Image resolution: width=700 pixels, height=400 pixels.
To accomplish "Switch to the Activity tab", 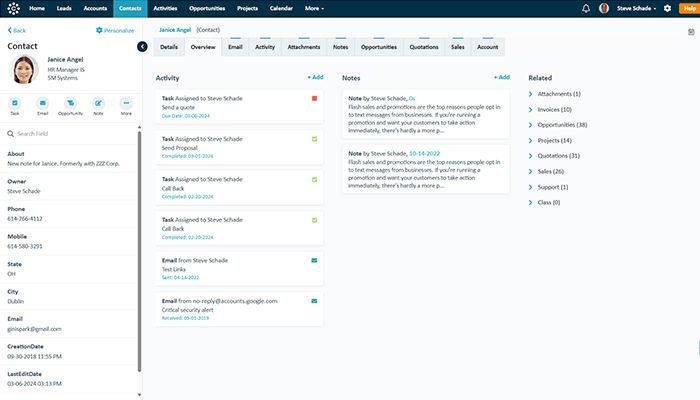I will pos(265,47).
